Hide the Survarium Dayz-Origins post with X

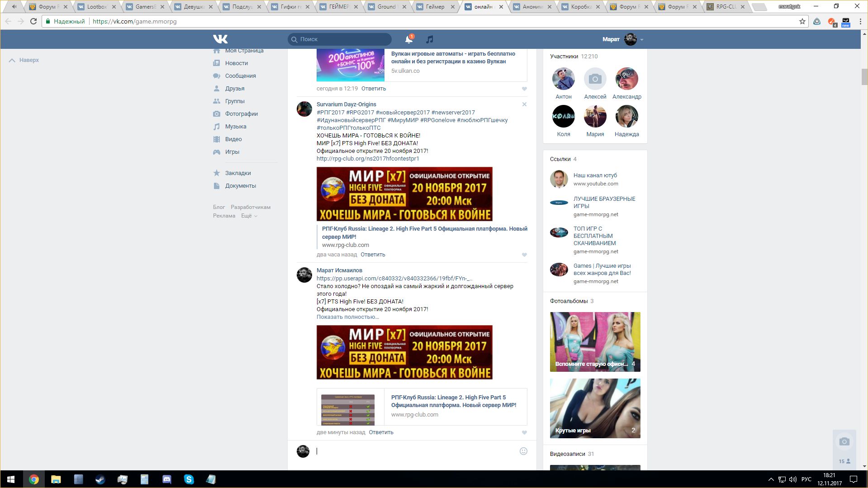point(524,104)
